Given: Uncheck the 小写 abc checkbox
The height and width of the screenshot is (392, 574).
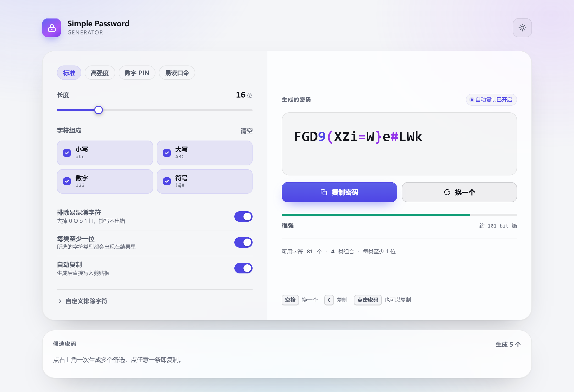Looking at the screenshot, I should [67, 153].
